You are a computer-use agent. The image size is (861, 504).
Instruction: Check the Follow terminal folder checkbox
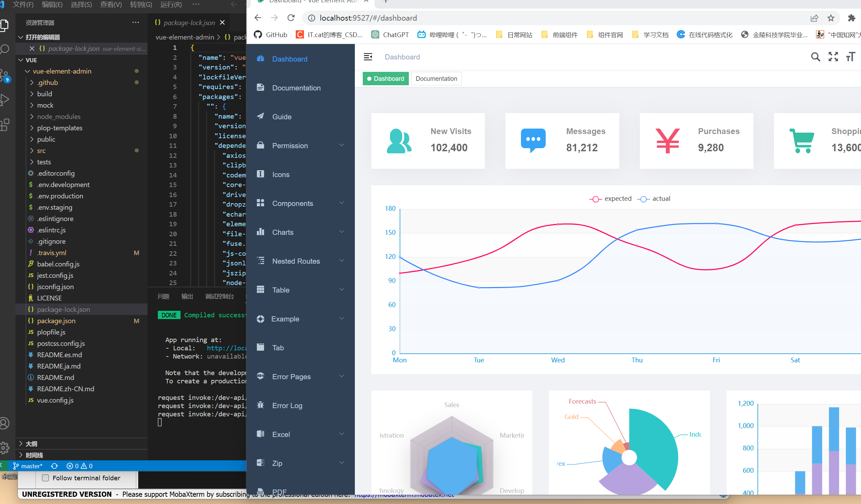45,478
